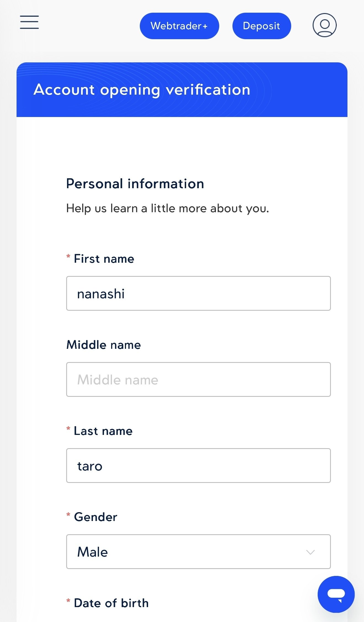Expand the Gender dropdown chevron arrow
This screenshot has height=622, width=364.
(310, 552)
